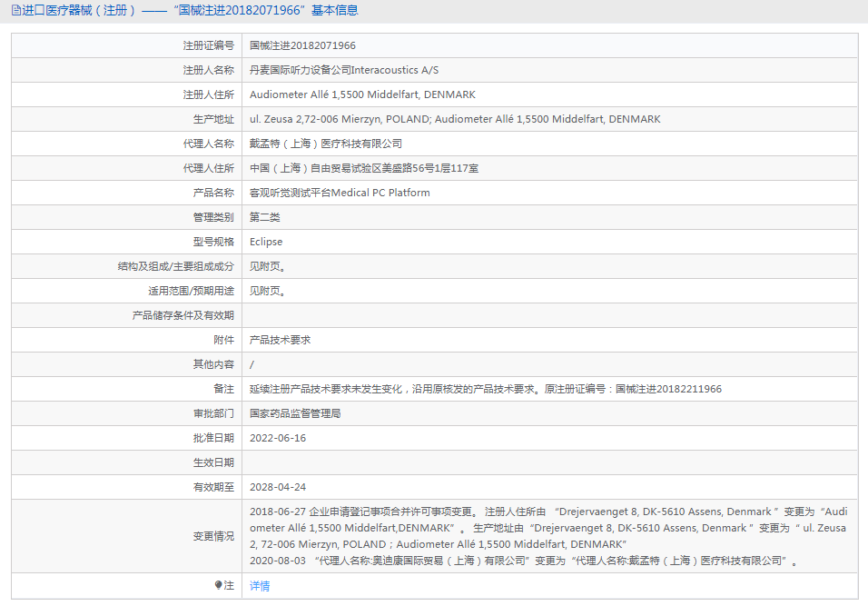Select attachment value 产品技术要求
Viewport: 868px width, 606px height.
click(281, 340)
